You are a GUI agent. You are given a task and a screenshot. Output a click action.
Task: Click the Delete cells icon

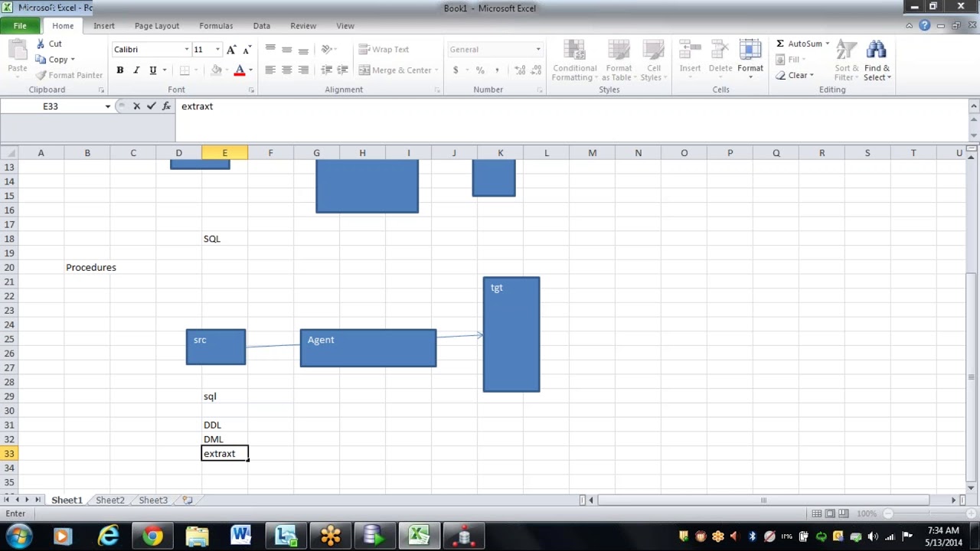(720, 51)
